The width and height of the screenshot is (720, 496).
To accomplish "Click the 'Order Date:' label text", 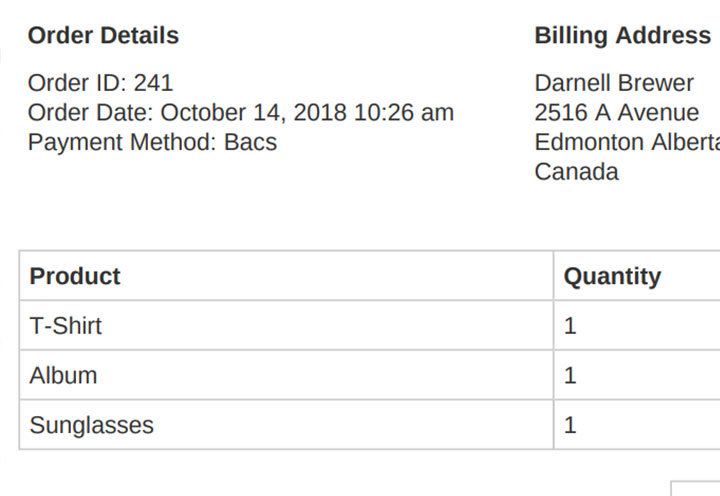I will pos(90,113).
